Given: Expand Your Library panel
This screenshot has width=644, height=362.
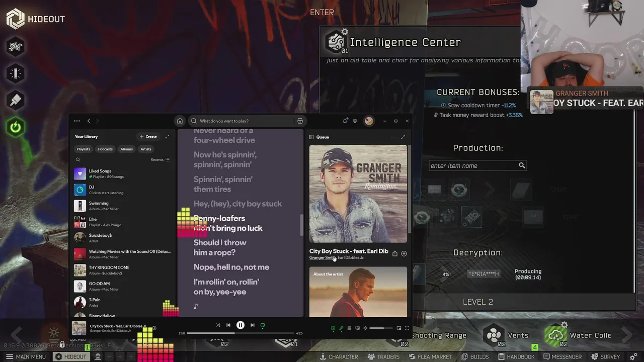Looking at the screenshot, I should click(x=167, y=136).
